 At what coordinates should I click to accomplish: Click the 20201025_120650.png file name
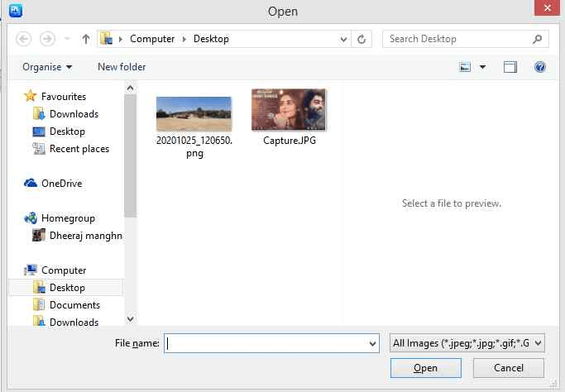click(194, 146)
